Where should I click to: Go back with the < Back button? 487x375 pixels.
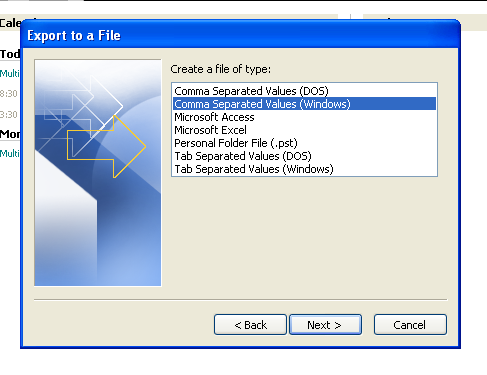click(x=250, y=325)
